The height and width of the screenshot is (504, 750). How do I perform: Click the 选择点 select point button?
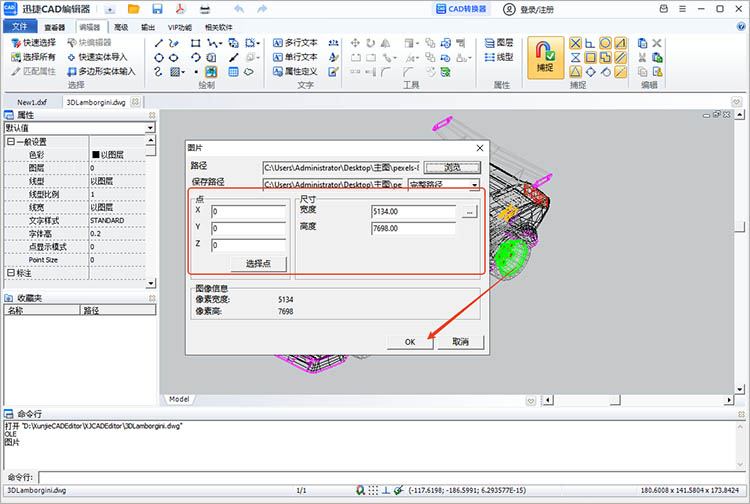(x=258, y=264)
